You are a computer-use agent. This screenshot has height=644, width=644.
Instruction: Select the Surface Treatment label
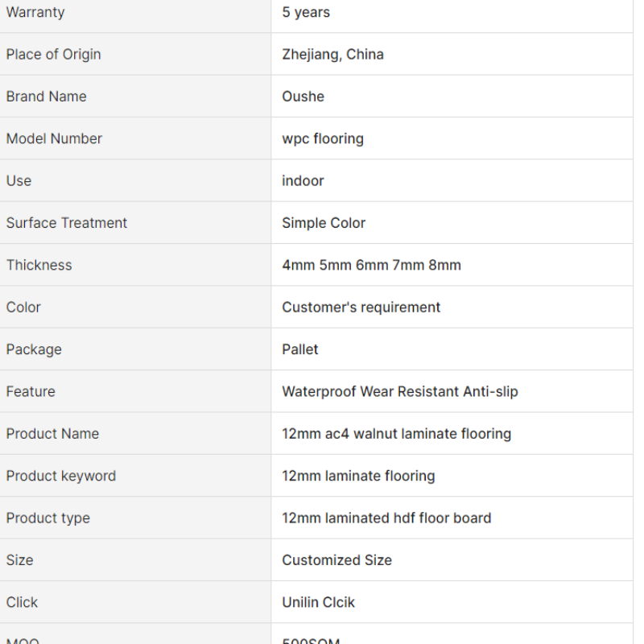click(67, 223)
